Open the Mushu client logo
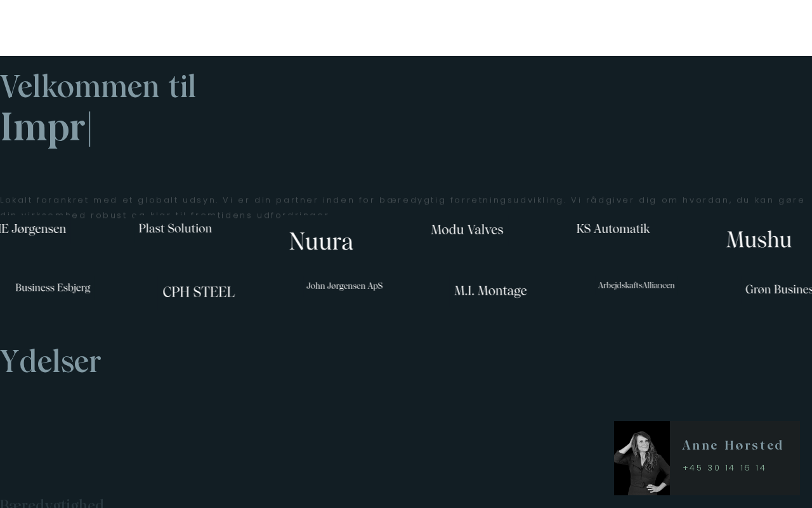Viewport: 812px width, 508px height. pyautogui.click(x=759, y=239)
